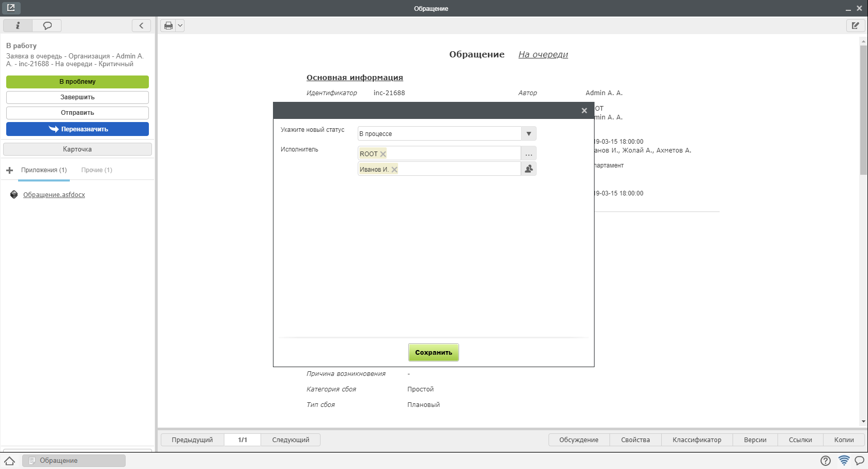Click the home icon in bottom bar
Image resolution: width=868 pixels, height=469 pixels.
pyautogui.click(x=9, y=461)
